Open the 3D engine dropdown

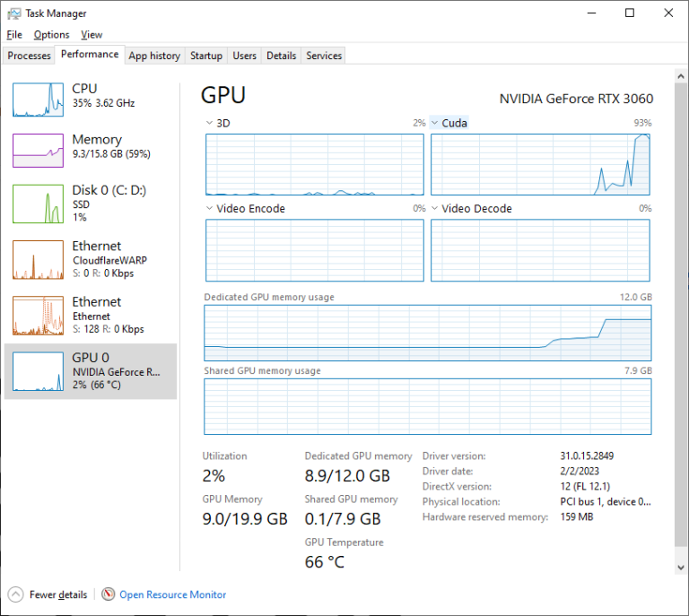coord(210,123)
